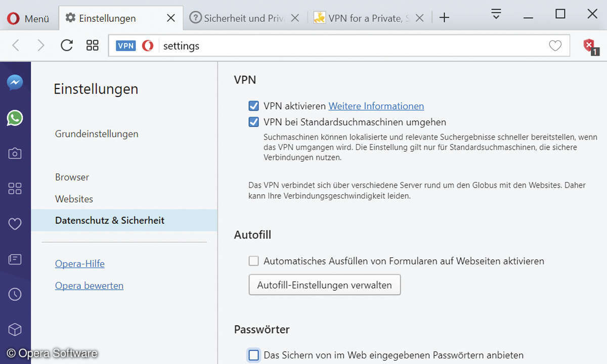The width and height of the screenshot is (607, 364).
Task: Open the Opera bewerten link
Action: pos(90,286)
